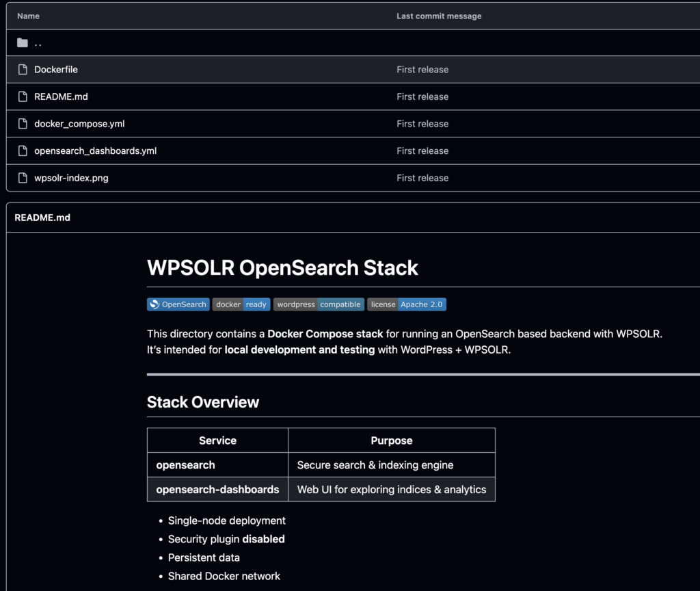Image resolution: width=700 pixels, height=591 pixels.
Task: Click the Dockerfile file icon
Action: [x=23, y=70]
